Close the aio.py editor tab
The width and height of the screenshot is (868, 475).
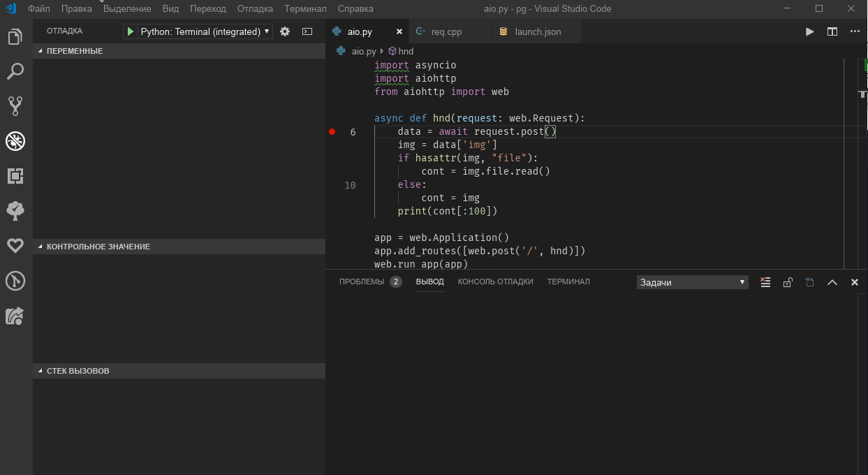tap(399, 31)
